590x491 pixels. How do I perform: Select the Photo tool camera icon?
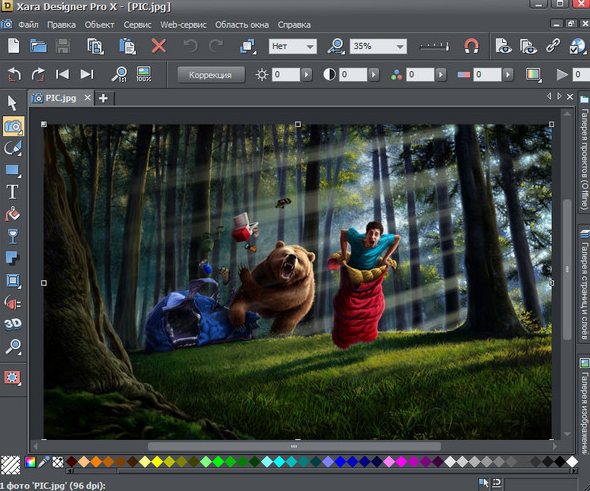[x=14, y=126]
